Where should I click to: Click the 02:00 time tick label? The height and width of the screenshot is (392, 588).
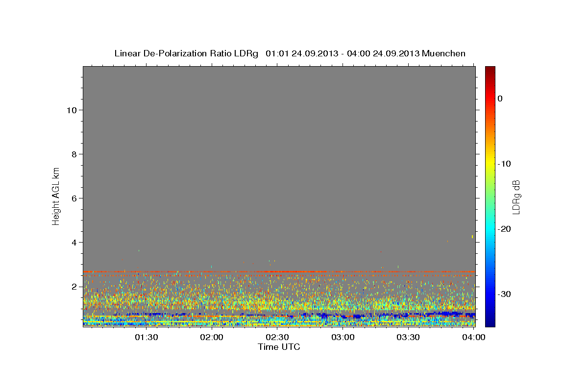[x=212, y=337]
